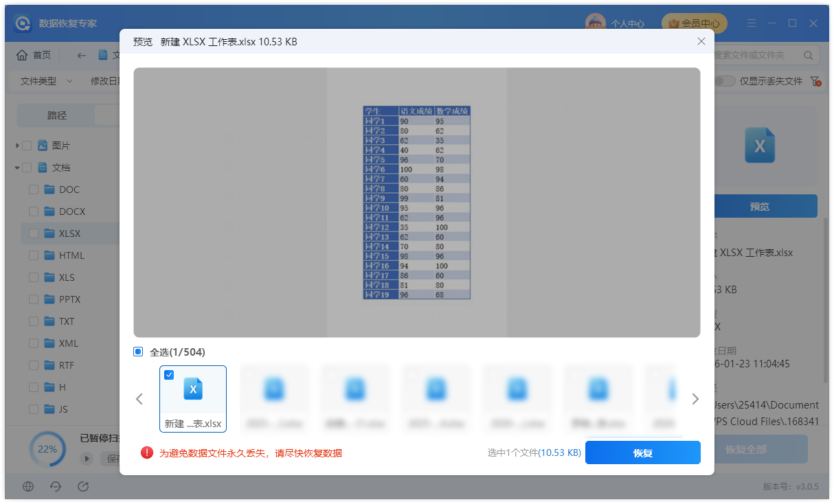834x504 pixels.
Task: Select the 新建...表.xlsx thumbnail
Action: click(x=193, y=399)
